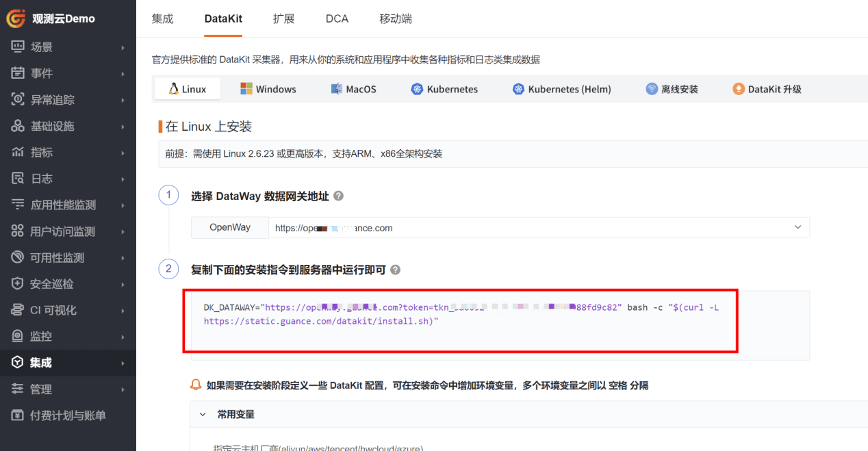The image size is (868, 451).
Task: Click the 付费计划与账单 icon
Action: click(18, 415)
